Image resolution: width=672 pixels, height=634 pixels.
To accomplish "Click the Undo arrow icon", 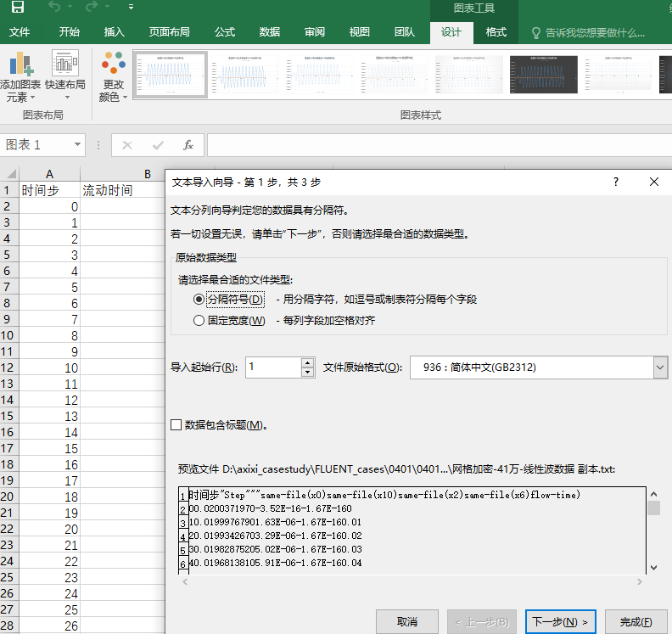I will tap(54, 7).
